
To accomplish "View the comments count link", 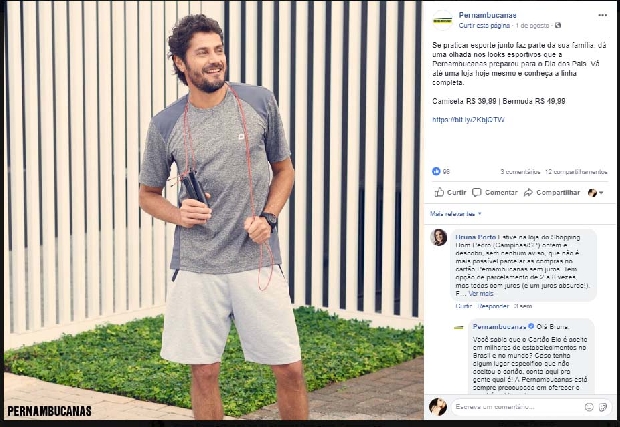I will [520, 172].
